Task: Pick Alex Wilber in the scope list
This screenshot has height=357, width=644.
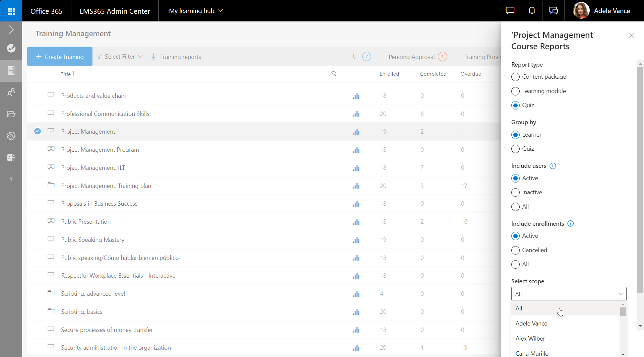Action: coord(530,338)
